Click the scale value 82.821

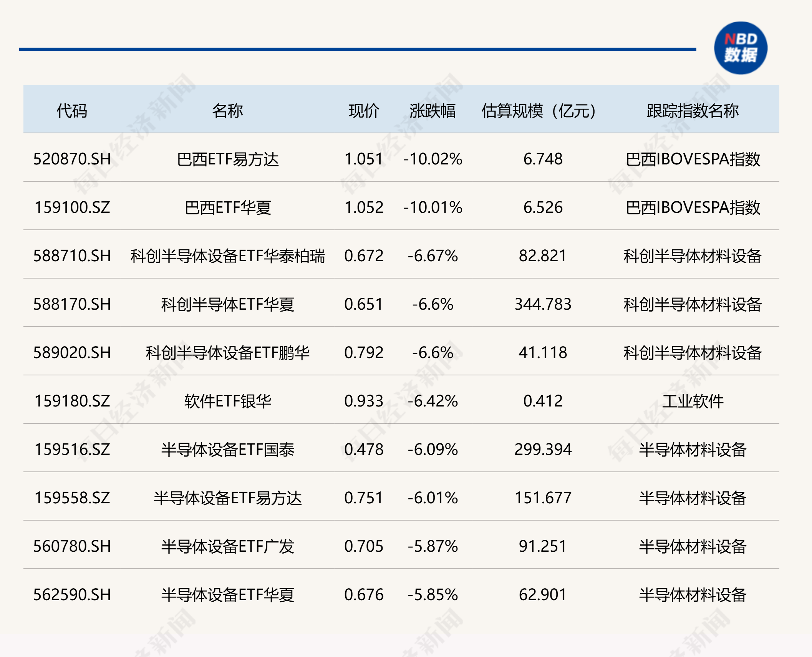click(543, 256)
